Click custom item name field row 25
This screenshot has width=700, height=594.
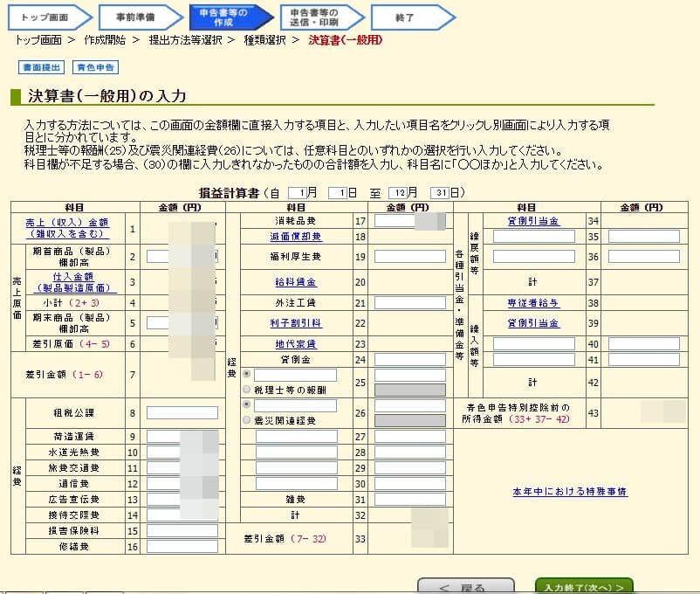(x=295, y=375)
